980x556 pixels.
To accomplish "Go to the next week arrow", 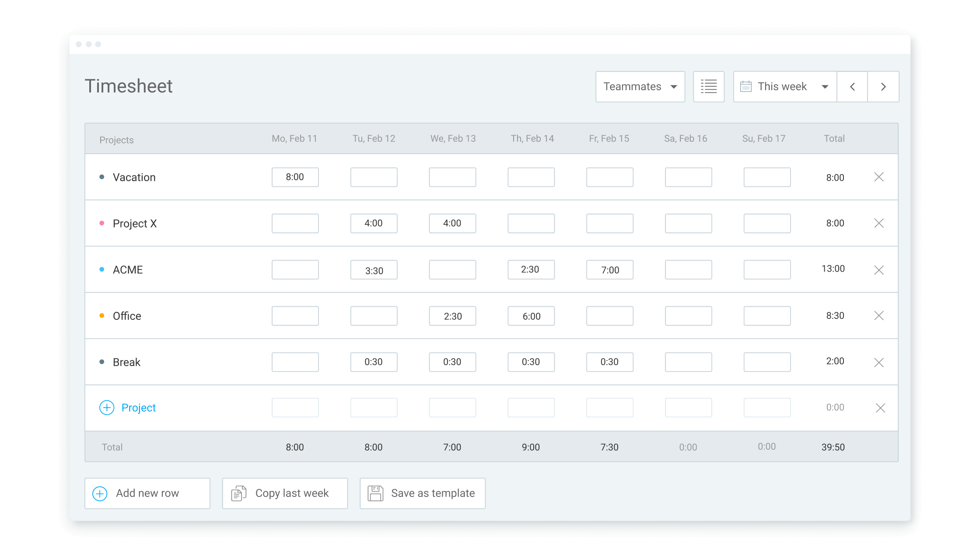I will click(883, 87).
